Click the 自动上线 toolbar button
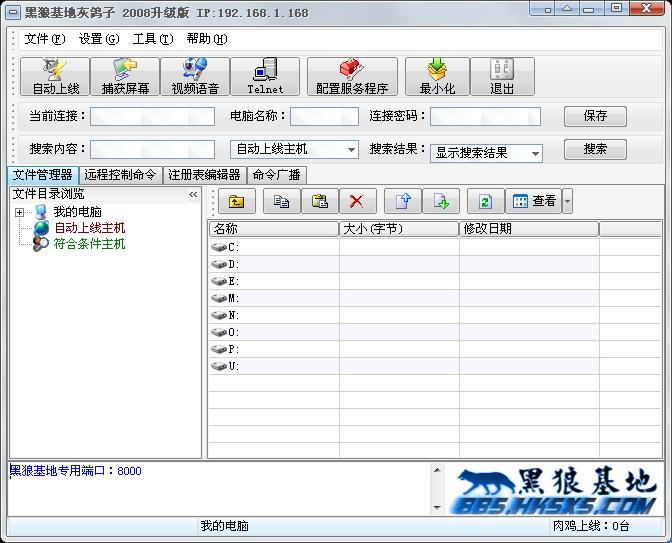Image resolution: width=672 pixels, height=543 pixels. coord(55,77)
